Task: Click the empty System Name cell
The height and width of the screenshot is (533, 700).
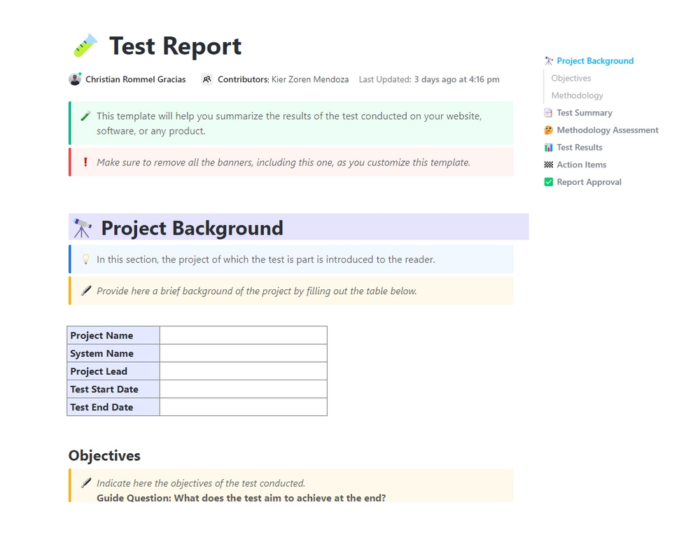Action: [243, 353]
